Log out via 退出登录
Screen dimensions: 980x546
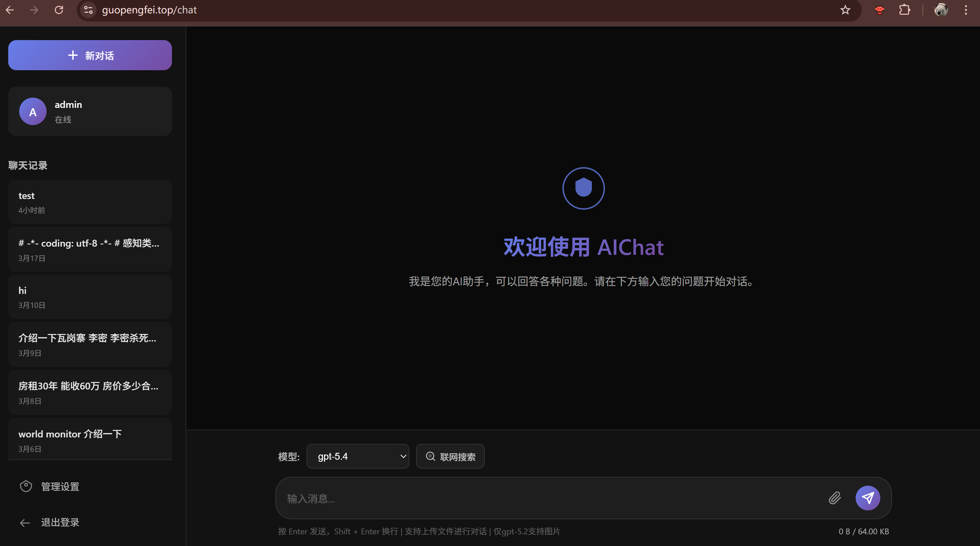pos(60,522)
